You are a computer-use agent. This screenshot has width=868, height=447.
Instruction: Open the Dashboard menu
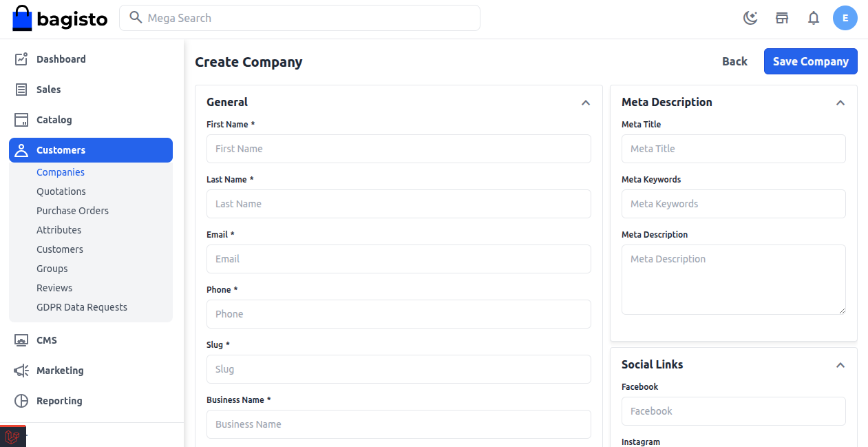click(61, 59)
